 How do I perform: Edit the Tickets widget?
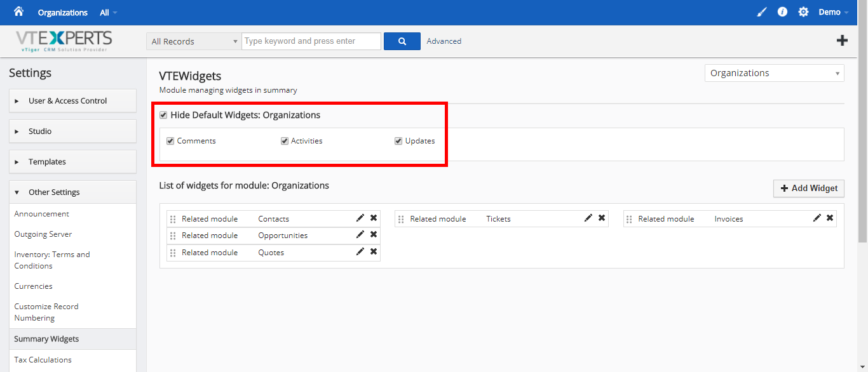coord(588,218)
